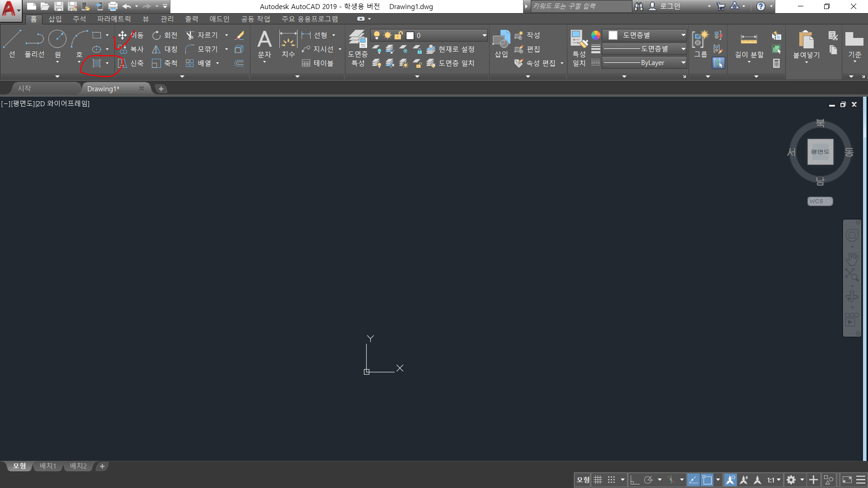Switch to the 삽입 ribbon tab
Image resolution: width=868 pixels, height=488 pixels.
click(x=55, y=19)
